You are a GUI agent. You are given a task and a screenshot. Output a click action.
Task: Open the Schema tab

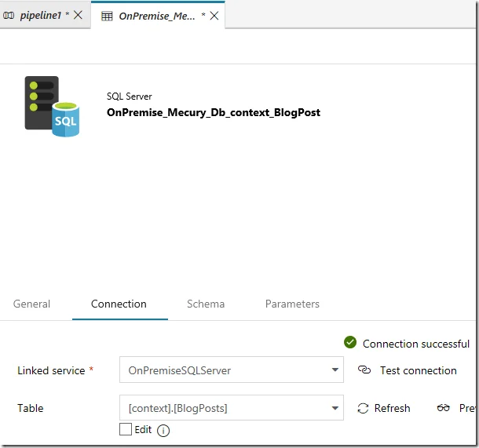tap(206, 304)
